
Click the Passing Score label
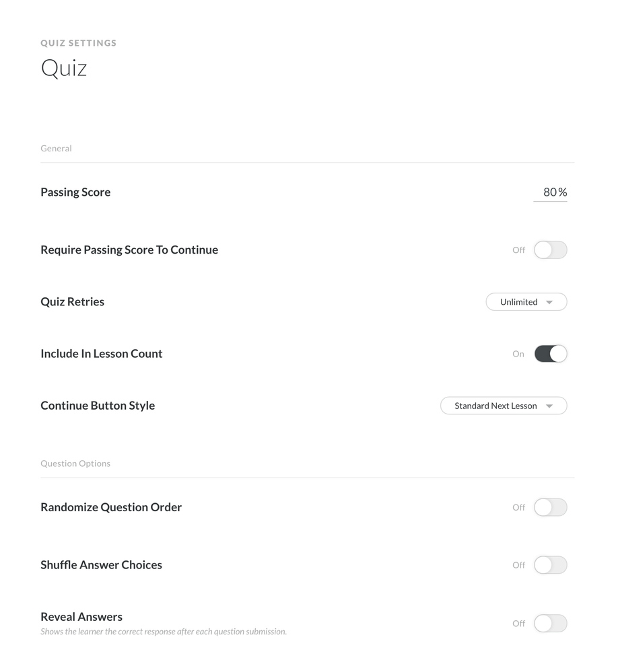[75, 192]
